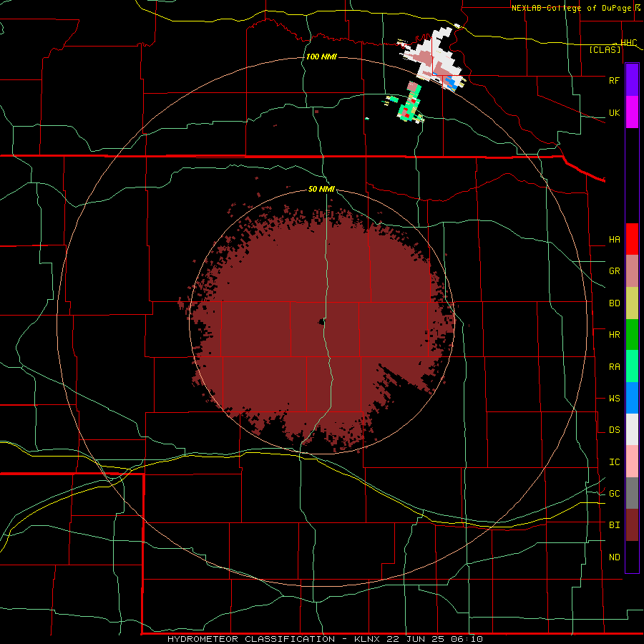Click the gray GC ground clutter swatch
644x644 pixels.
pyautogui.click(x=632, y=493)
